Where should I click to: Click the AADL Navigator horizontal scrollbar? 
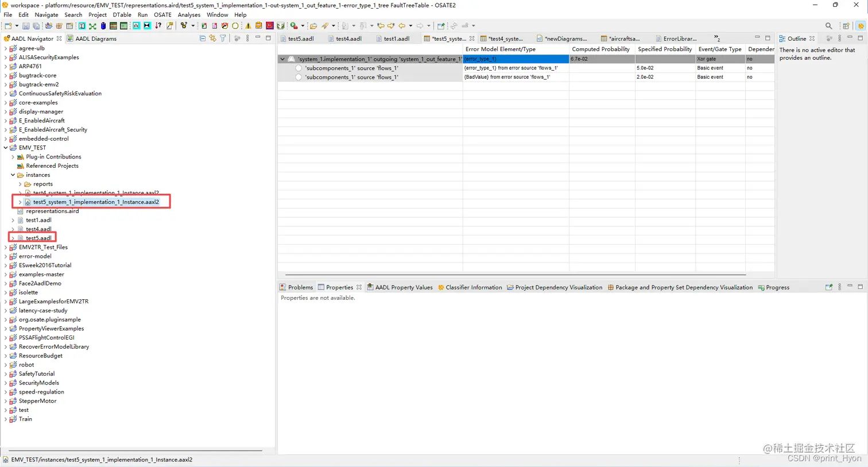tap(135, 451)
